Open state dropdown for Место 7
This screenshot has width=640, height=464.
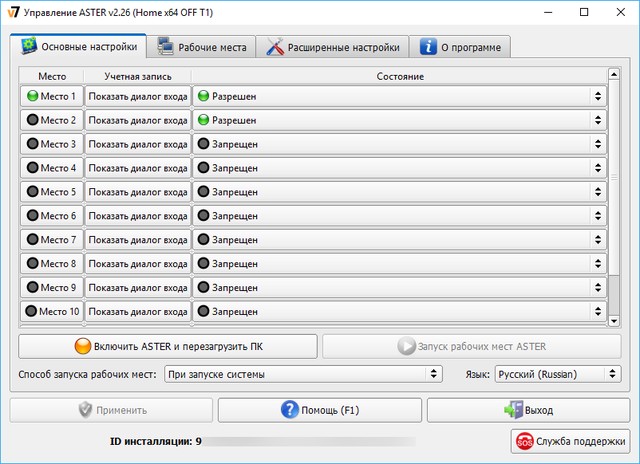coord(400,240)
